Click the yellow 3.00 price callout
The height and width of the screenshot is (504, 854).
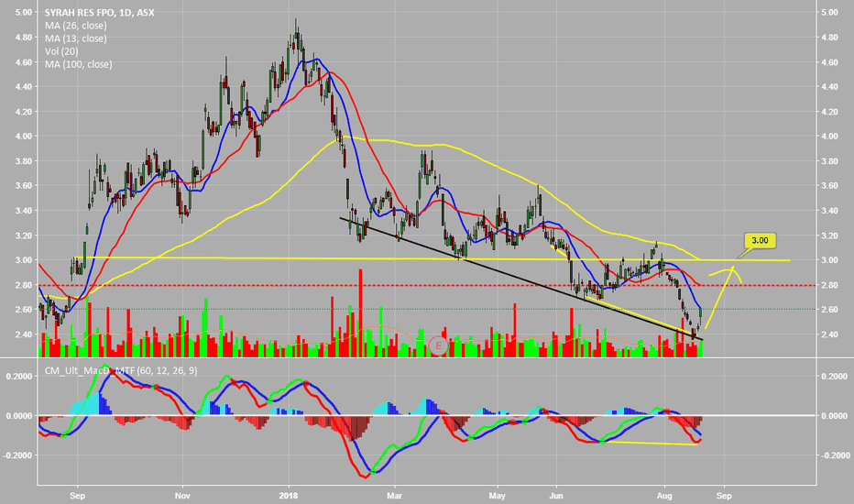coord(760,240)
